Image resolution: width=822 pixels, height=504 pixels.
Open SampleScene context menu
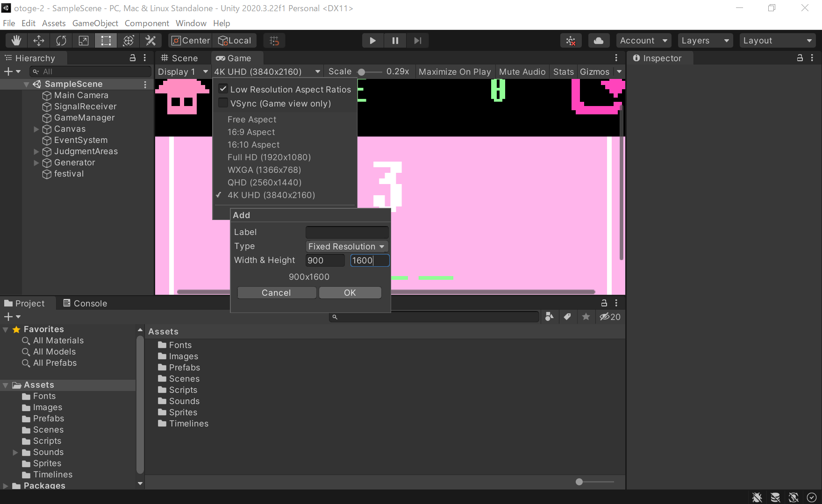[x=145, y=84]
